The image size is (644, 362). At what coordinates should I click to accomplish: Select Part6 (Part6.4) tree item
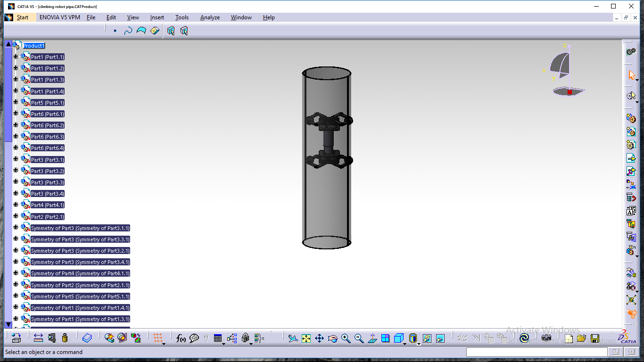click(x=48, y=148)
